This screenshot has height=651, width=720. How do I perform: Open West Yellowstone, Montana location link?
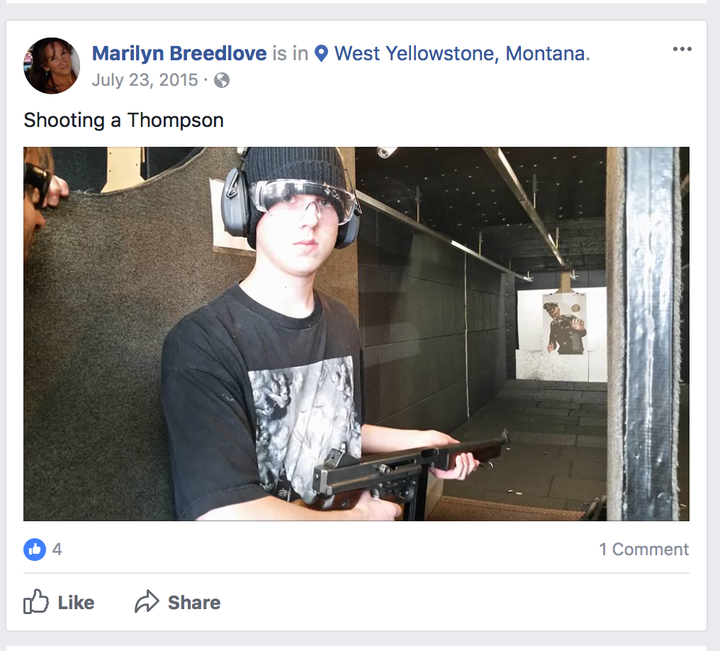(462, 54)
